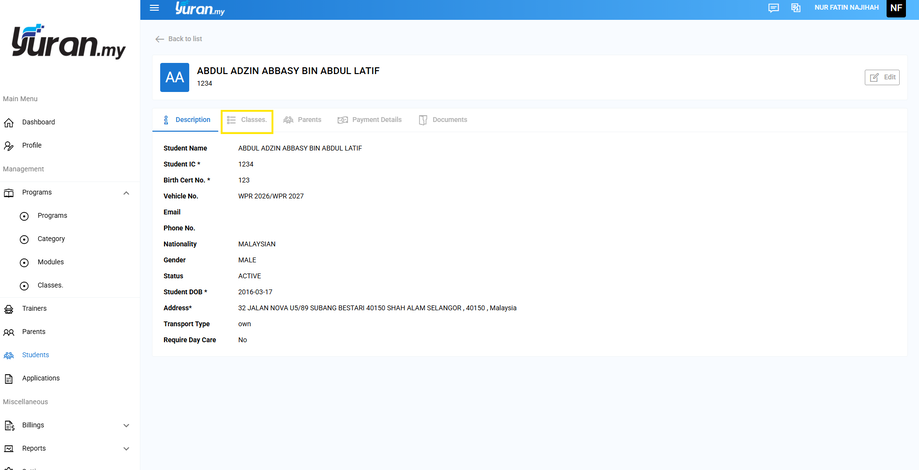Click the Yuran.my logo in top bar
The width and height of the screenshot is (919, 470).
click(x=200, y=8)
